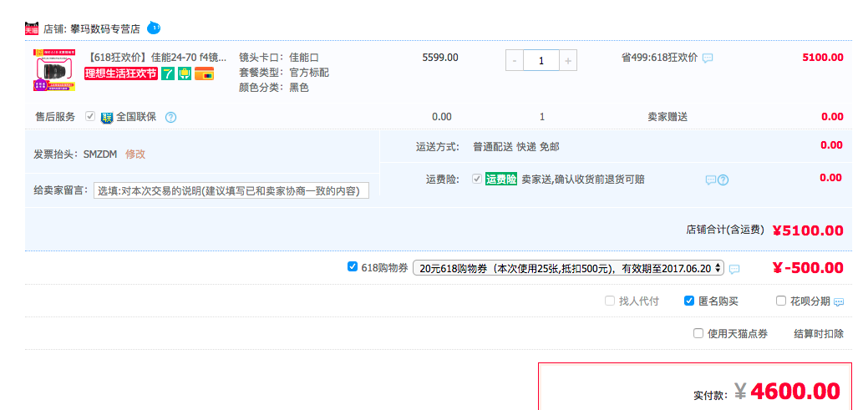This screenshot has width=868, height=410.
Task: Click the Tmall logo beside the shop name
Action: [32, 28]
